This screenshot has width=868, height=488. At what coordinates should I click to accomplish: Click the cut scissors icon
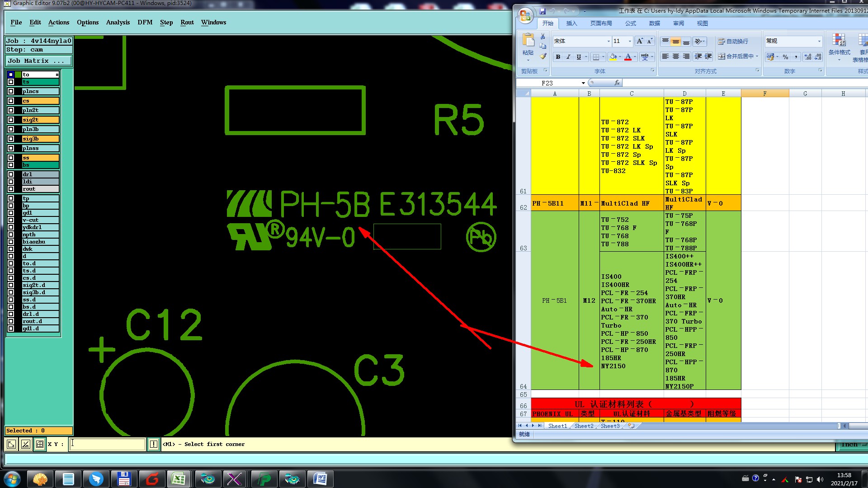542,37
